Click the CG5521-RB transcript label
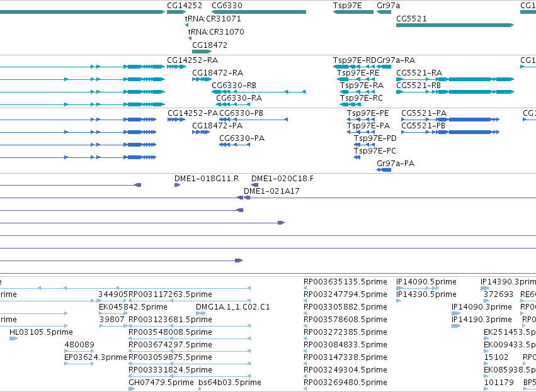This screenshot has height=392, width=536. [418, 86]
